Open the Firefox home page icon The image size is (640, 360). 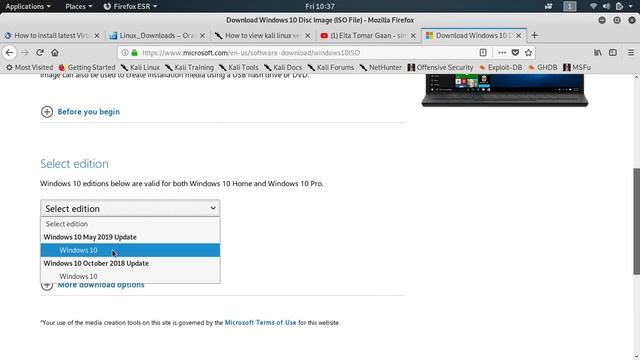click(x=55, y=53)
